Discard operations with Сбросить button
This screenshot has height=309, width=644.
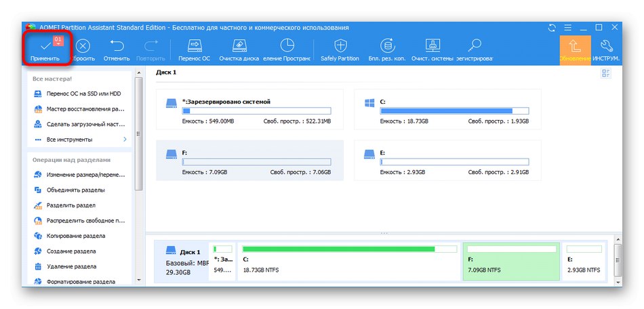tap(83, 49)
